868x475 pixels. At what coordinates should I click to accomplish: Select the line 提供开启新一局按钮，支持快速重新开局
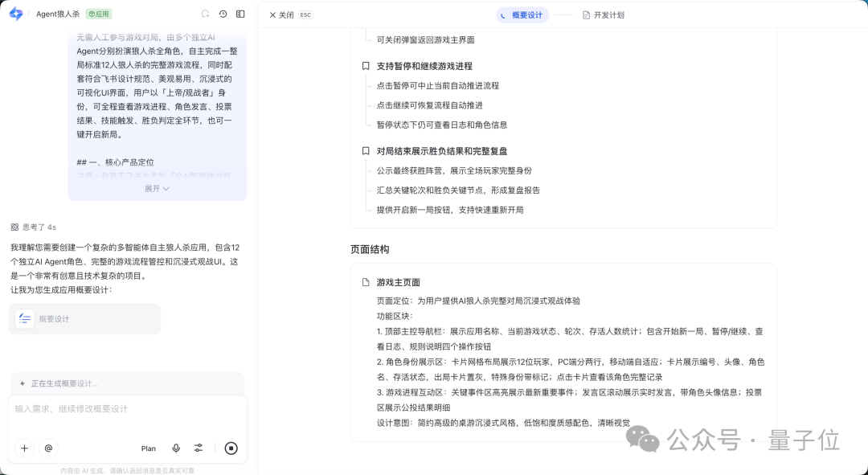[450, 210]
